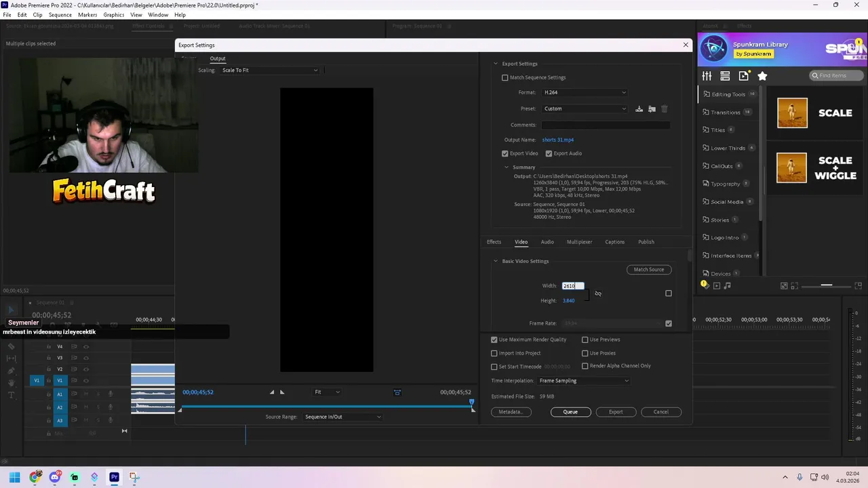Collapse Basic Video Settings section

coord(496,261)
